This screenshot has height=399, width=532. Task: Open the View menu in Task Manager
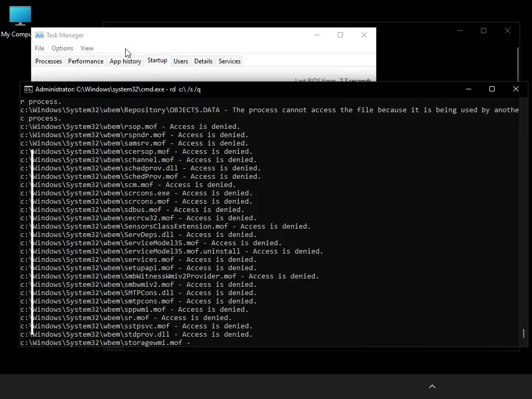[87, 48]
